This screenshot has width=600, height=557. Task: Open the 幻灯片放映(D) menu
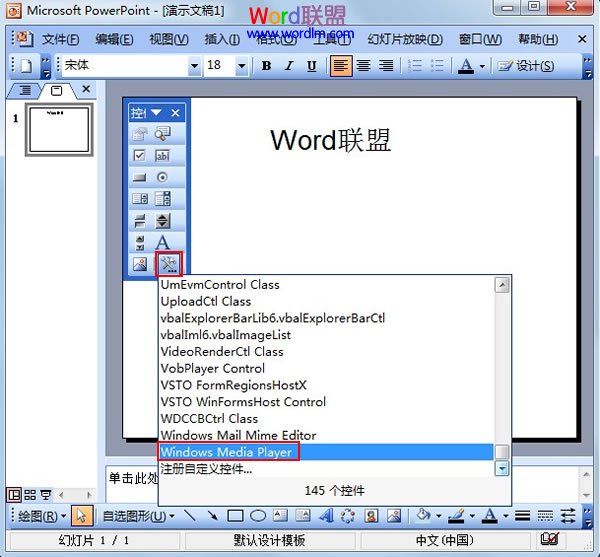click(x=405, y=39)
